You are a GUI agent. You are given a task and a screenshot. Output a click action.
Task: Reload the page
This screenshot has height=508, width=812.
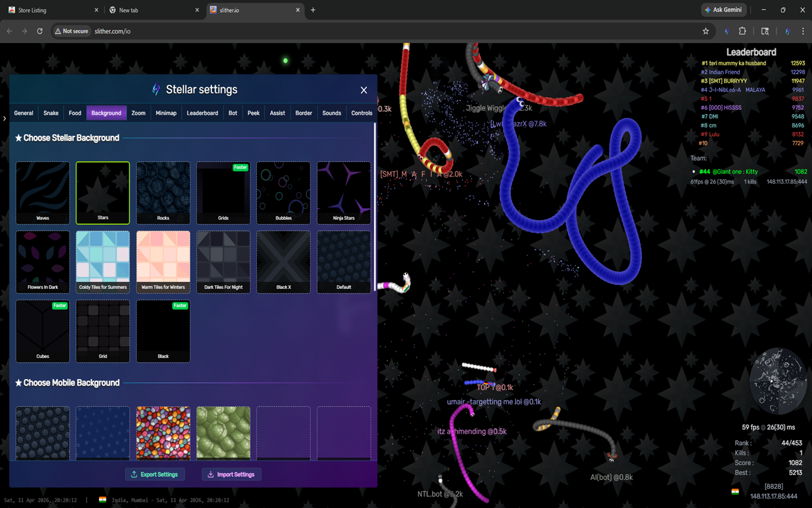click(39, 31)
